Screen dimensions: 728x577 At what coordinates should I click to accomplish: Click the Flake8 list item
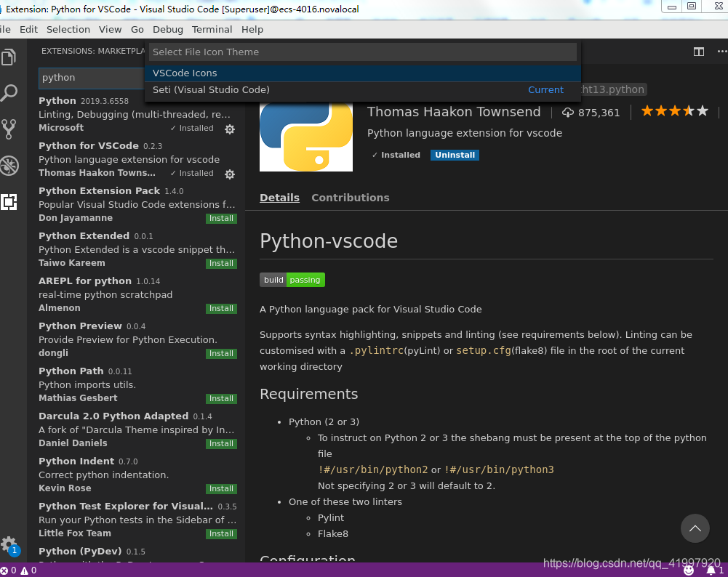click(x=333, y=533)
